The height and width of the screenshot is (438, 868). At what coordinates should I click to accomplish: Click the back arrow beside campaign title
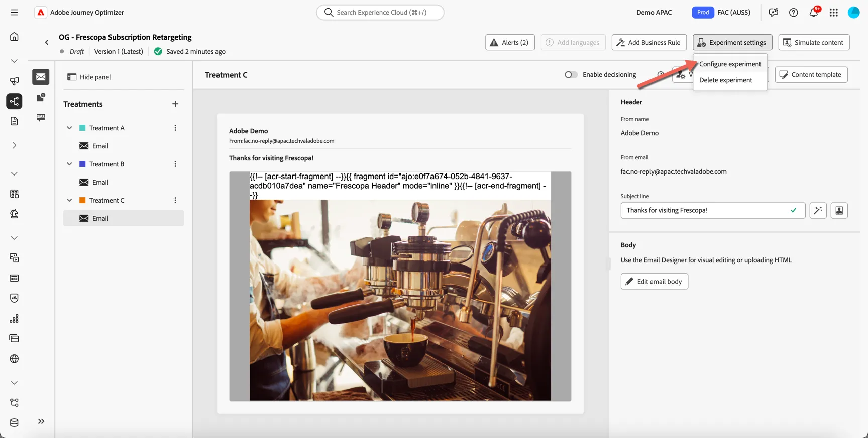pos(47,42)
